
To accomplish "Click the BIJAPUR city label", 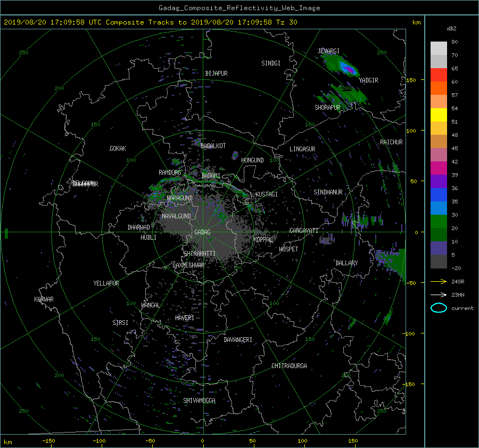I will point(216,74).
